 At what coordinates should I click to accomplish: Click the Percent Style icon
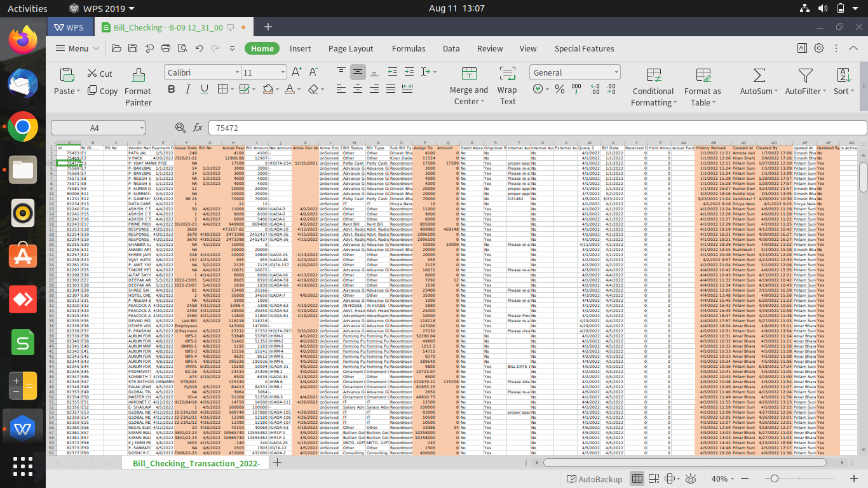(x=560, y=89)
